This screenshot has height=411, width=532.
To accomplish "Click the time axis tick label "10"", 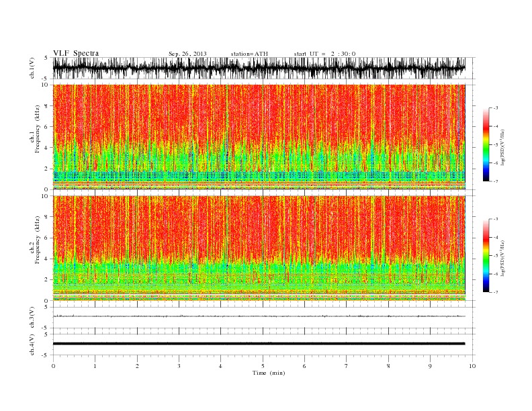I will [x=472, y=366].
